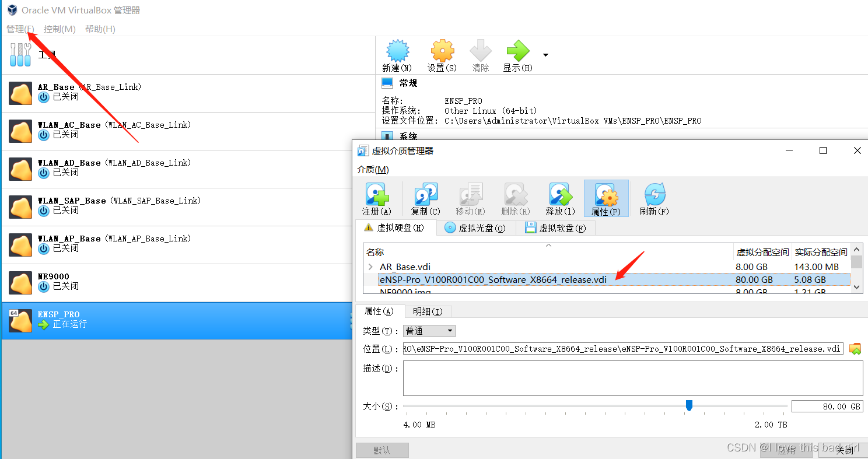Click the 应用 apply button
Image resolution: width=868 pixels, height=459 pixels.
pos(786,450)
